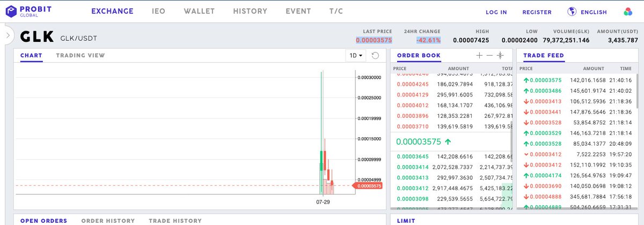Click the trade feed entry at 20:48:09

[x=576, y=144]
